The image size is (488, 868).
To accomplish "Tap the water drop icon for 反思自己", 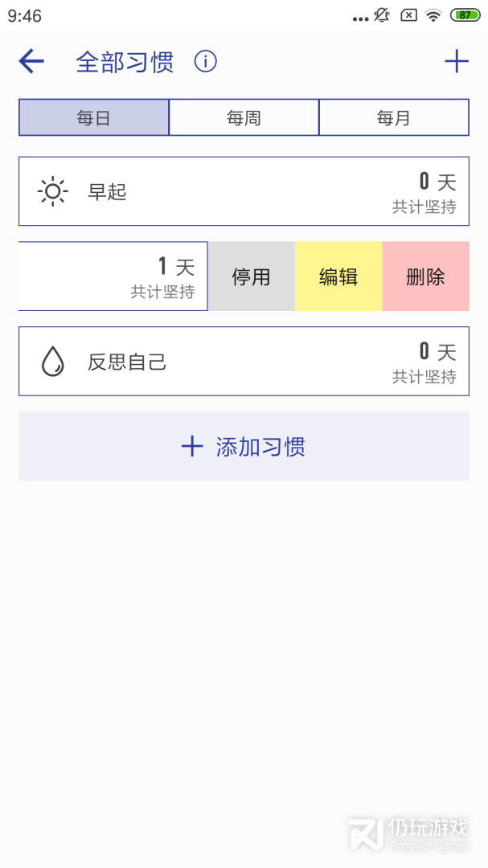I will click(x=53, y=362).
